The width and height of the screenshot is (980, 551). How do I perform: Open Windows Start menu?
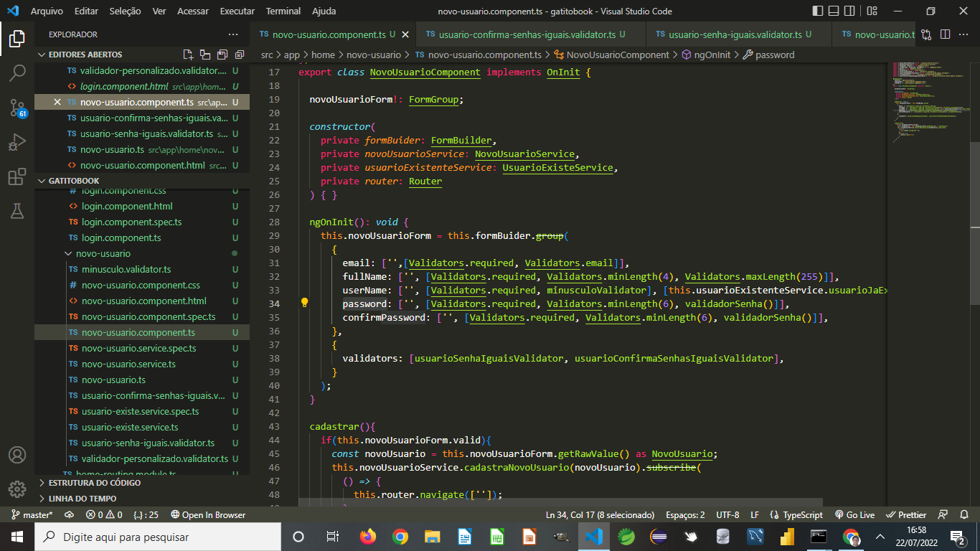click(x=17, y=537)
